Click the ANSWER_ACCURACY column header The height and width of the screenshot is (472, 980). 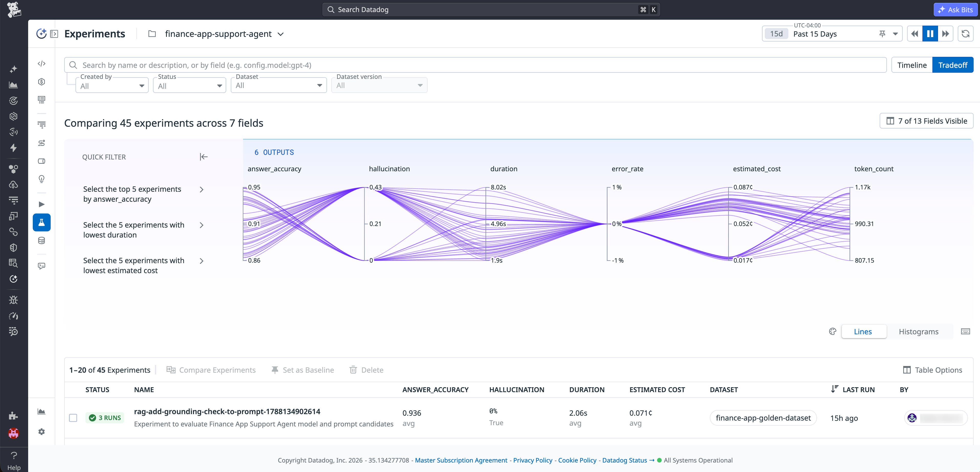click(x=435, y=389)
